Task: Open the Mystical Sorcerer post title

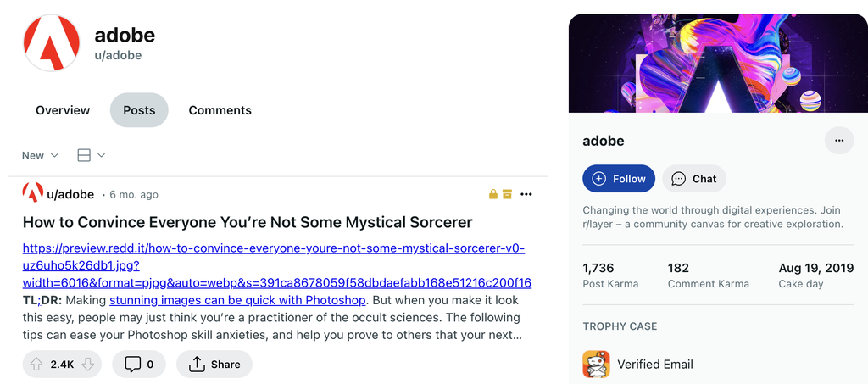Action: pyautogui.click(x=247, y=223)
